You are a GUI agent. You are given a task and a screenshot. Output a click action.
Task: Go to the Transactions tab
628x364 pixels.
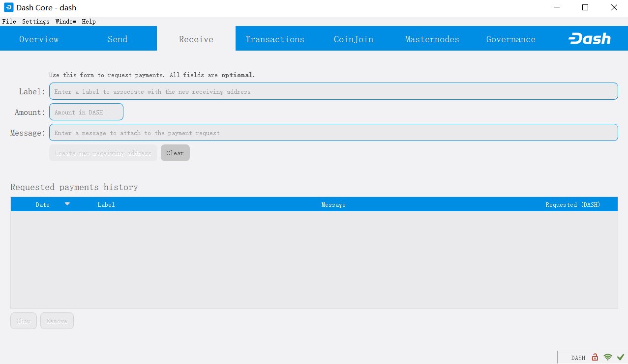[x=275, y=39]
